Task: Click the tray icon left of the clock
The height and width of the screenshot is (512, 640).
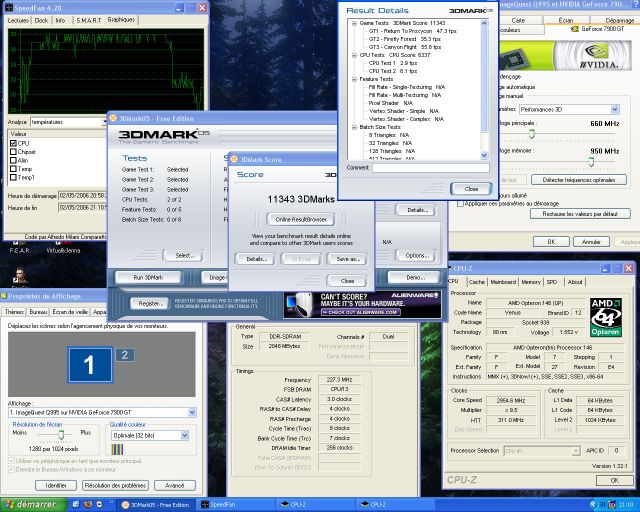Action: (x=612, y=505)
